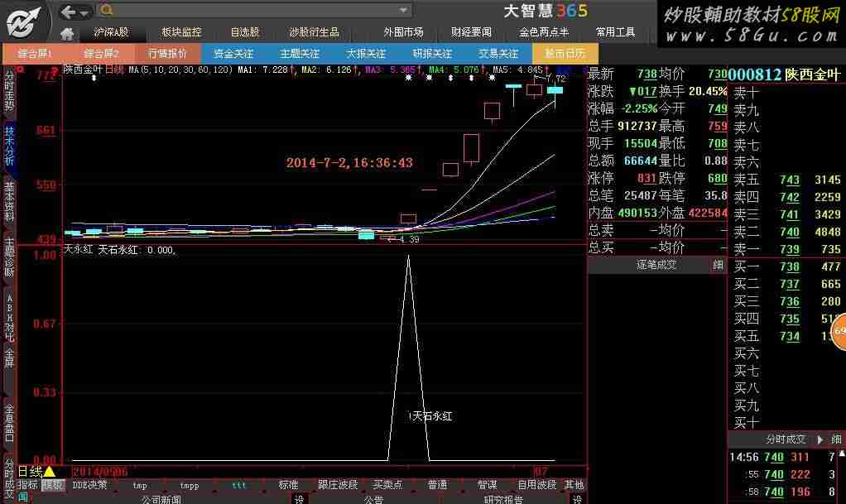
Task: Click the yellow triangle beside 日线
Action: point(49,473)
